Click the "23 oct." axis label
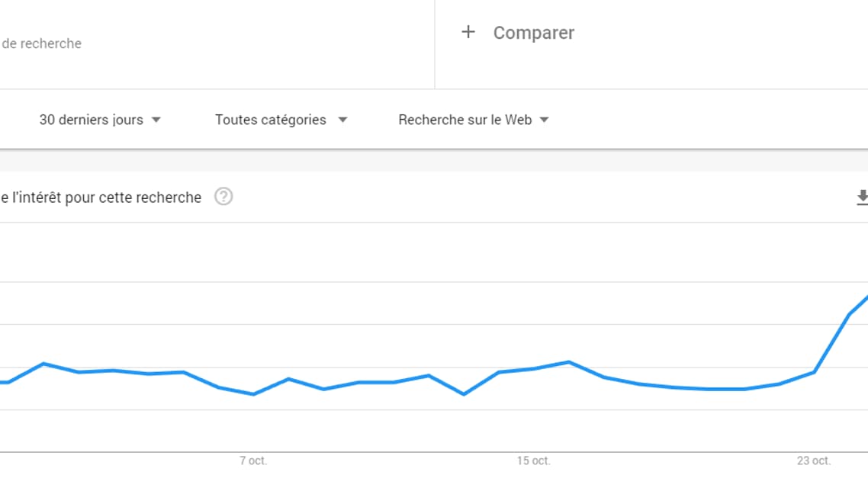This screenshot has width=868, height=488. (x=814, y=461)
